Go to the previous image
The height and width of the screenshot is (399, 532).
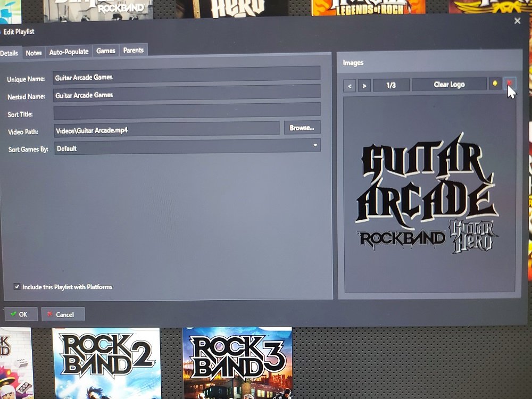[x=350, y=86]
